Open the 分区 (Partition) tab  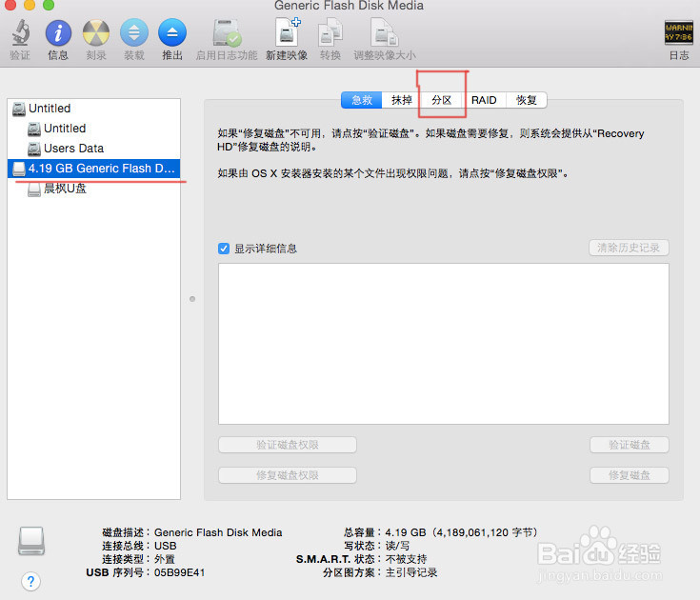click(x=442, y=100)
